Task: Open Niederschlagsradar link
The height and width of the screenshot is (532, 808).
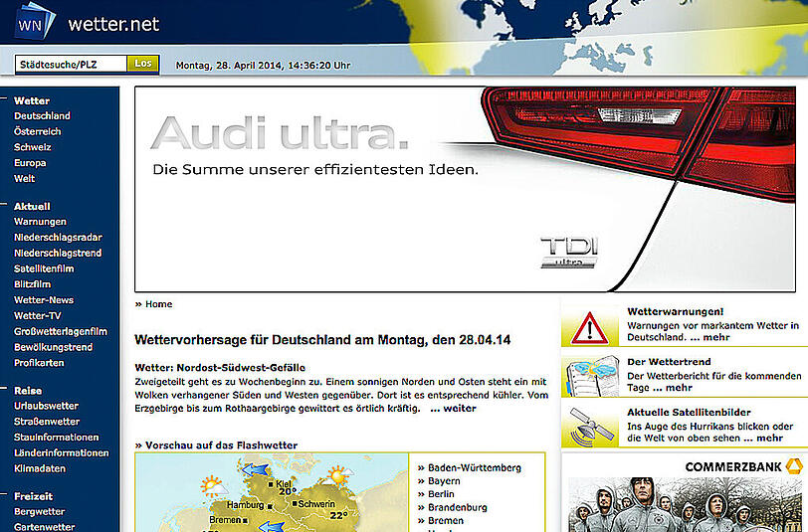Action: pyautogui.click(x=59, y=237)
